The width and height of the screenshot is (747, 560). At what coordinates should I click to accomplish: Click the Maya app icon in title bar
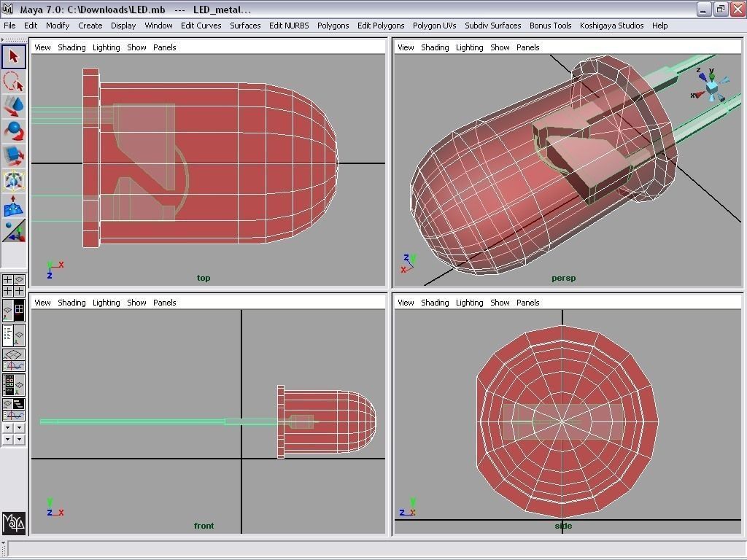(x=7, y=9)
